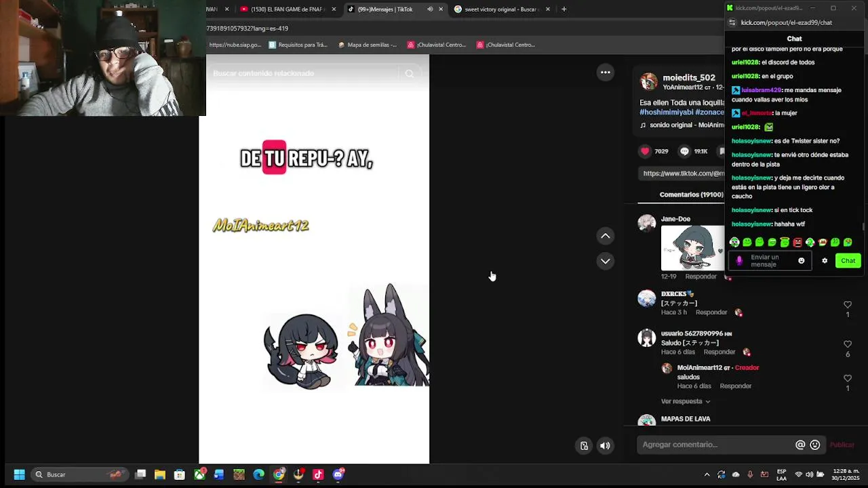Open comments bubble icon showing 19.1K
868x488 pixels.
point(684,151)
